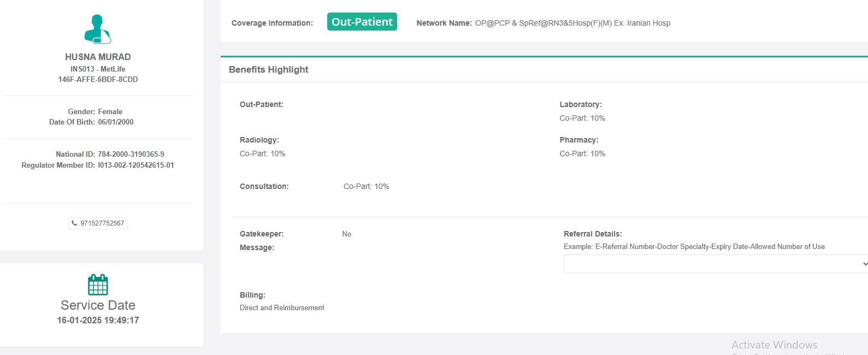This screenshot has width=868, height=355.
Task: Click the Pharmacy benefit heading
Action: pos(579,140)
